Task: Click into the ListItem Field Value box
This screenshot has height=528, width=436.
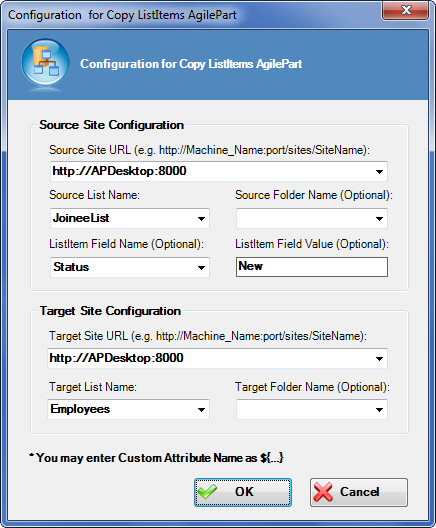Action: click(x=312, y=267)
